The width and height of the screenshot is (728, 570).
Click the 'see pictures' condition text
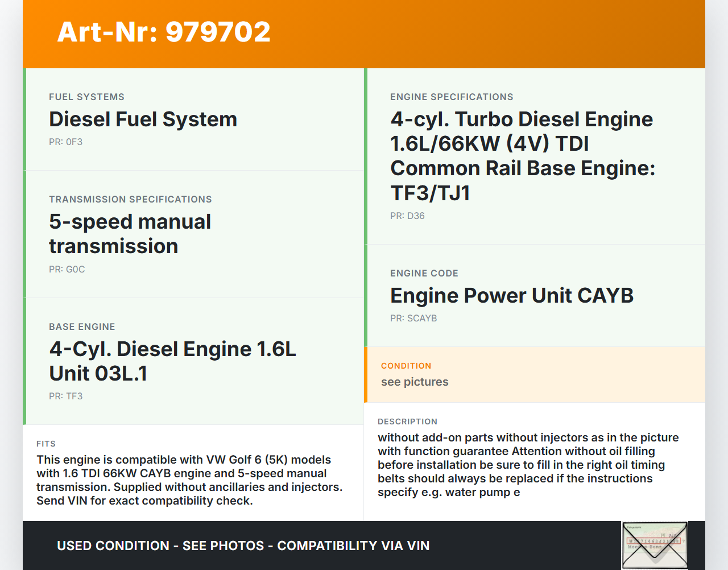point(415,382)
